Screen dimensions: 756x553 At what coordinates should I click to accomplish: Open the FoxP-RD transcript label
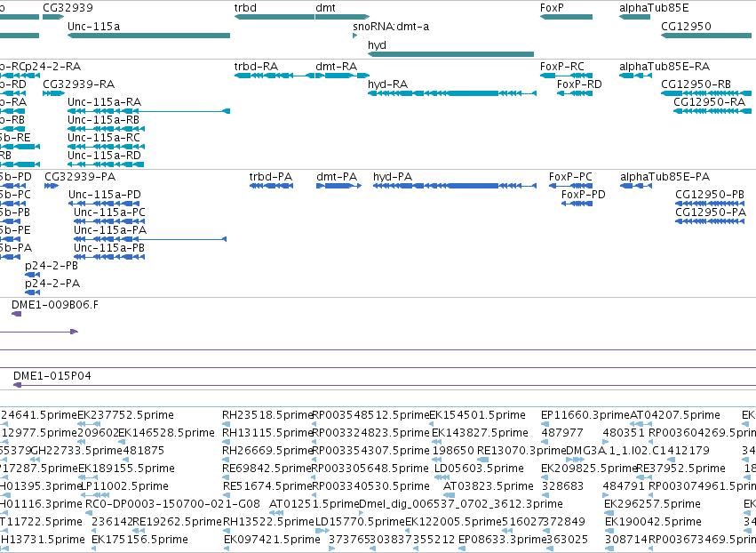[x=579, y=84]
